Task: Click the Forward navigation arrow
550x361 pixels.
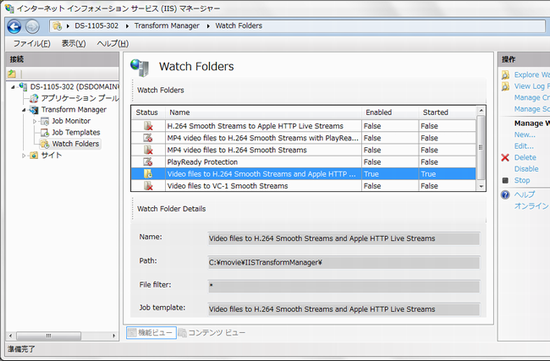Action: 33,27
